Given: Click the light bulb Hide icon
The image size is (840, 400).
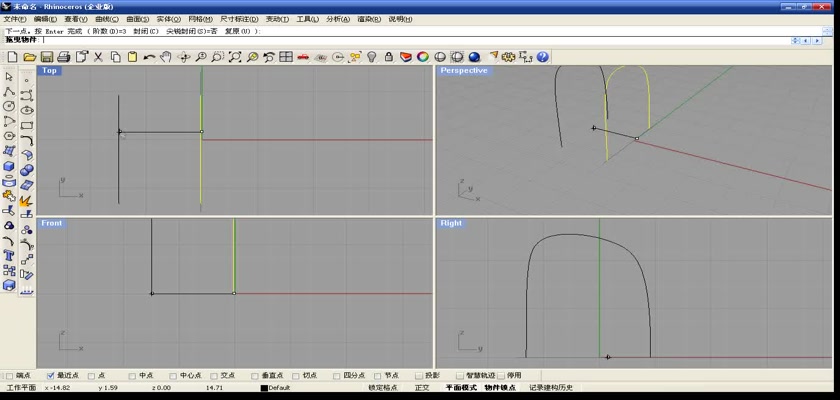Looking at the screenshot, I should (x=372, y=57).
